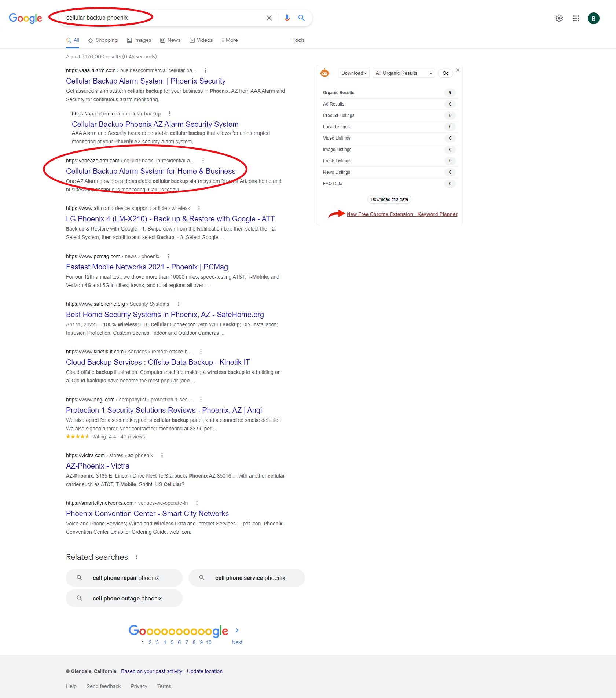Screen dimensions: 616x698
Task: Close the SEO extension panel
Action: pos(458,70)
